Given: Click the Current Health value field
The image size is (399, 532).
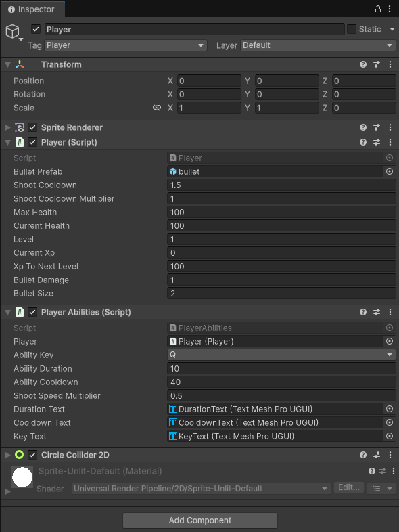Looking at the screenshot, I should pos(281,226).
